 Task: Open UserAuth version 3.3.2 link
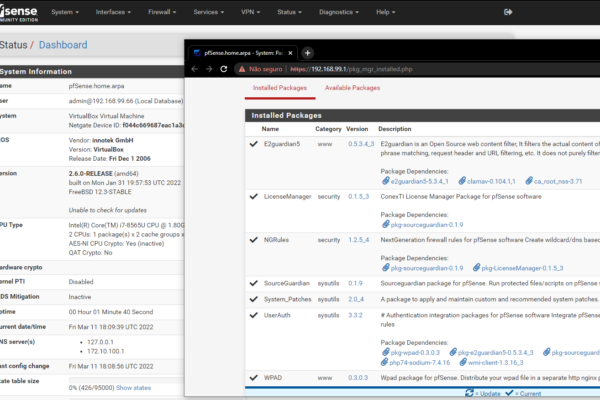[x=355, y=315]
